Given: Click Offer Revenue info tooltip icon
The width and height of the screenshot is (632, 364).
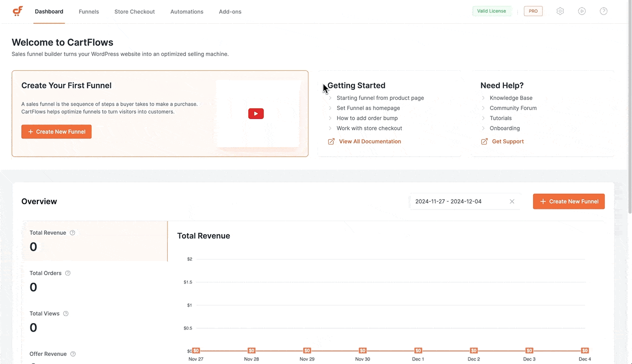Looking at the screenshot, I should [73, 354].
